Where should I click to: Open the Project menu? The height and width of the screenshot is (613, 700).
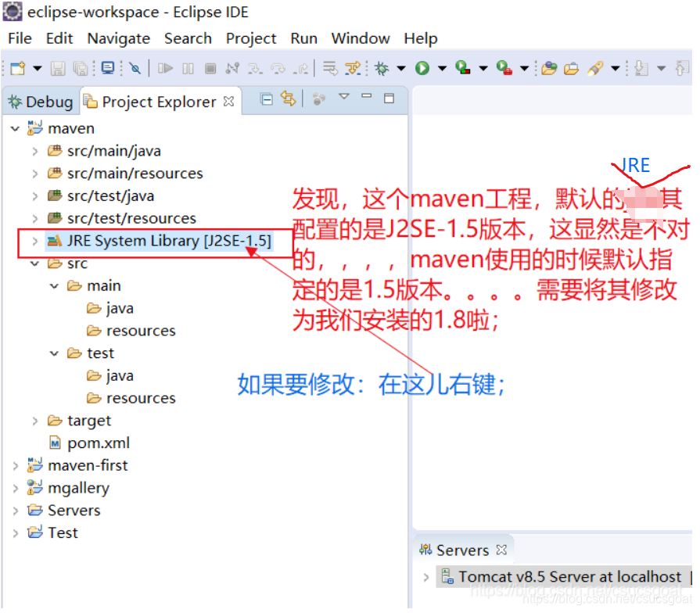pos(251,39)
